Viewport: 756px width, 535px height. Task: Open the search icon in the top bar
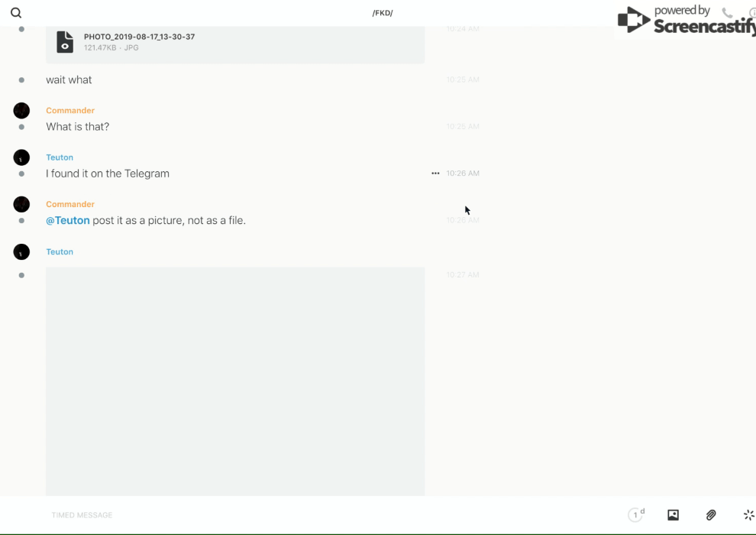point(16,13)
